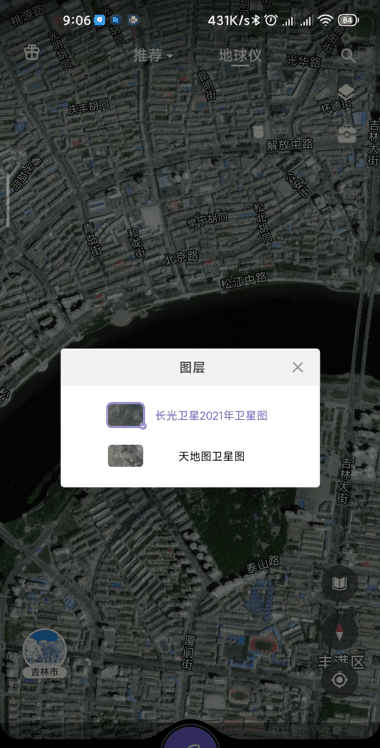Open the map layers stack icon
The image size is (380, 748).
click(346, 92)
